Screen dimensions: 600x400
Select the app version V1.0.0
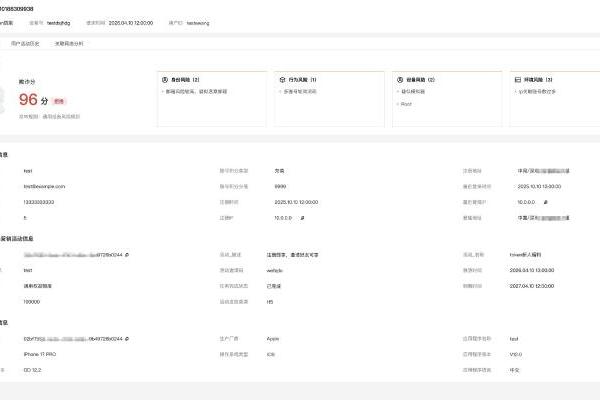click(516, 354)
